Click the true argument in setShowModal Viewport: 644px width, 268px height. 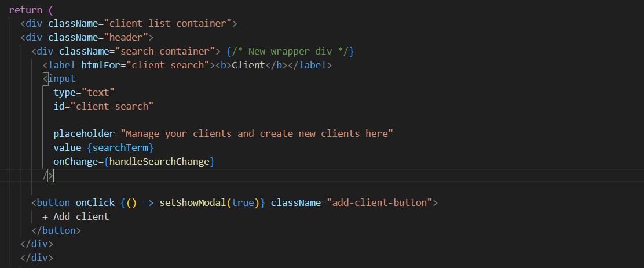click(x=243, y=203)
